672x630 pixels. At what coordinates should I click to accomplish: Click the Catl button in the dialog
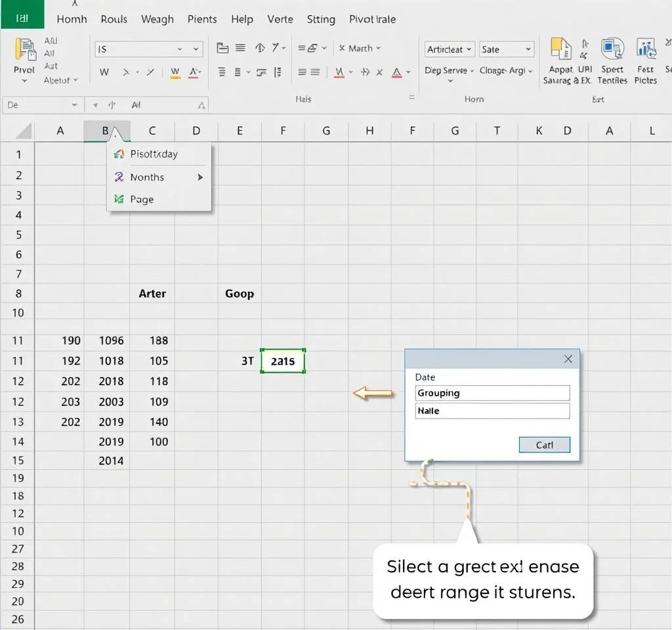(544, 445)
